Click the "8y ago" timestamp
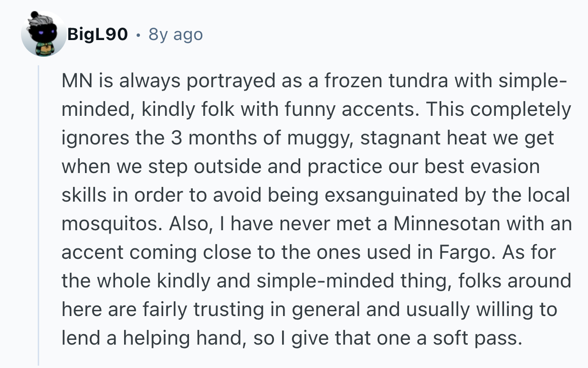Image resolution: width=588 pixels, height=368 pixels. tap(176, 34)
